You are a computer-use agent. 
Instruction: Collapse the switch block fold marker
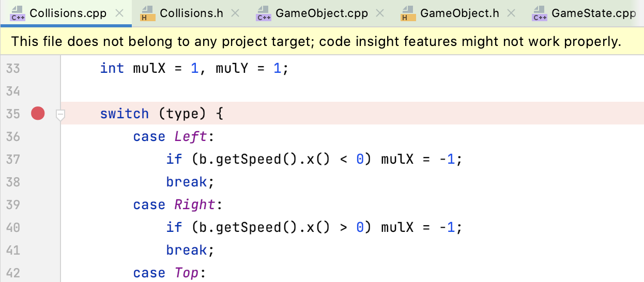[60, 115]
